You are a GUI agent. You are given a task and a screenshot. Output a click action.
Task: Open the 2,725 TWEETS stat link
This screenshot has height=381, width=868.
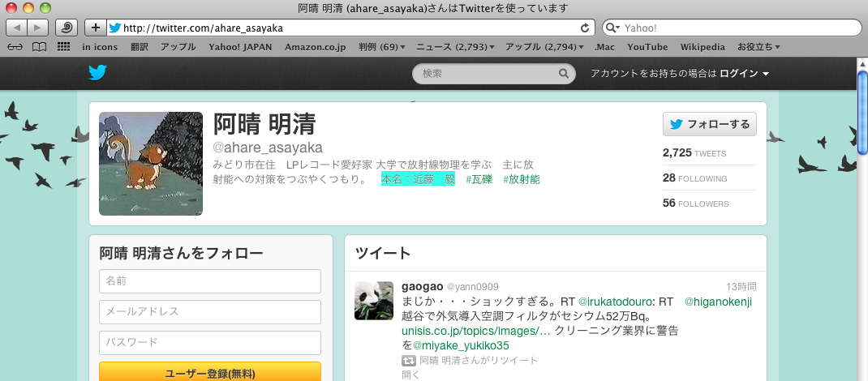coord(694,153)
